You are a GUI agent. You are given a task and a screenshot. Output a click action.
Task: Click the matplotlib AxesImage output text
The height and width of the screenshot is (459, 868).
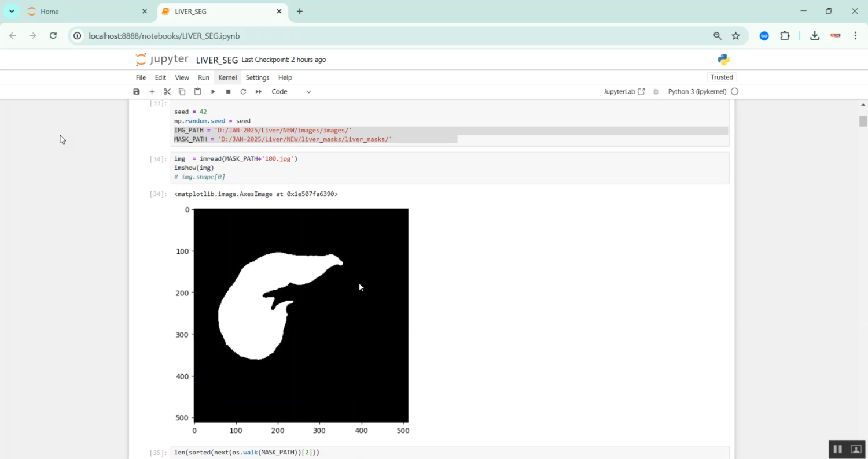256,194
